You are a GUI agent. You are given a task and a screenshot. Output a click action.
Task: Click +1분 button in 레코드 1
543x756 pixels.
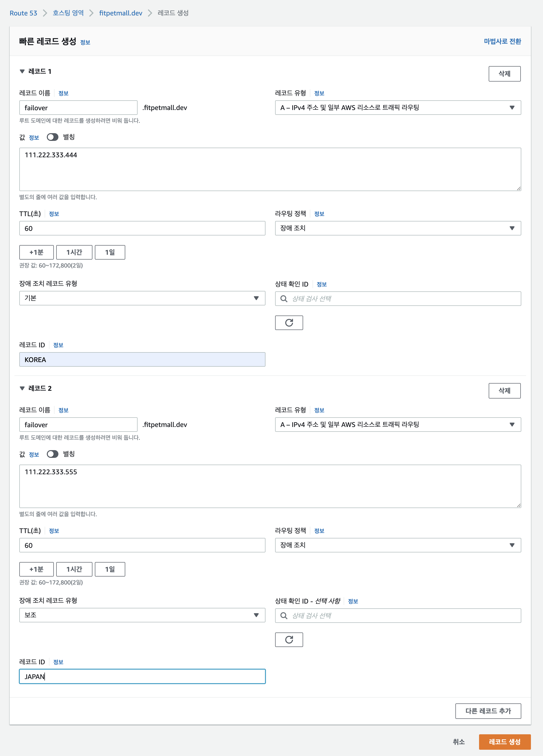[x=36, y=252]
